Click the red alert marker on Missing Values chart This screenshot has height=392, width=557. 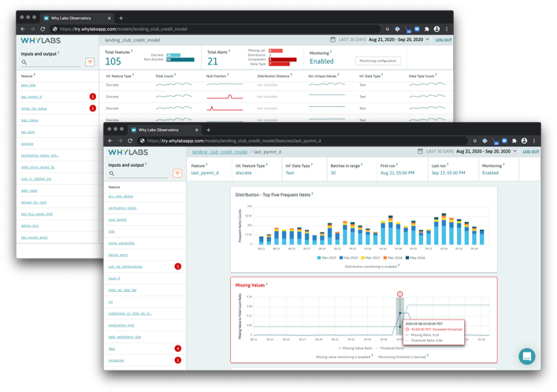click(x=400, y=294)
